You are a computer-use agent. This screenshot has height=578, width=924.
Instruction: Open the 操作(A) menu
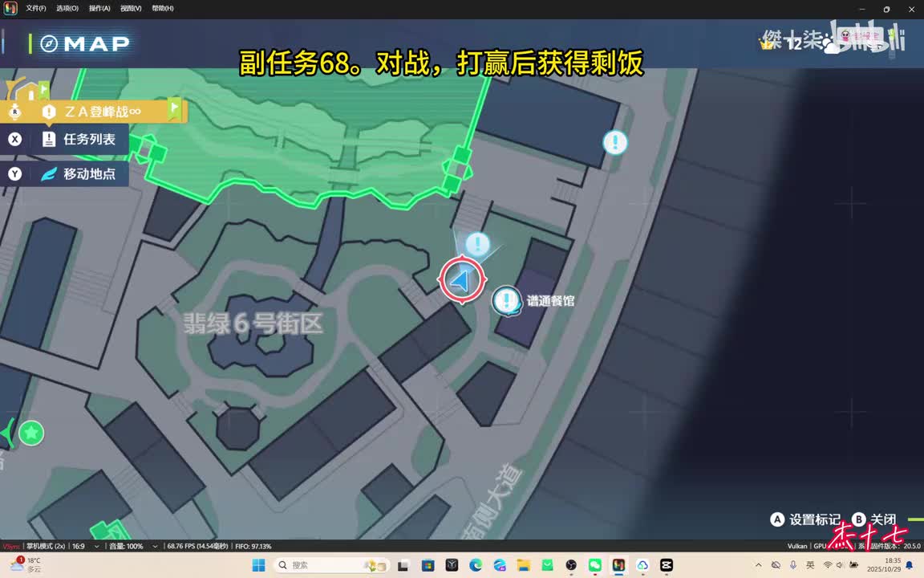(x=99, y=8)
